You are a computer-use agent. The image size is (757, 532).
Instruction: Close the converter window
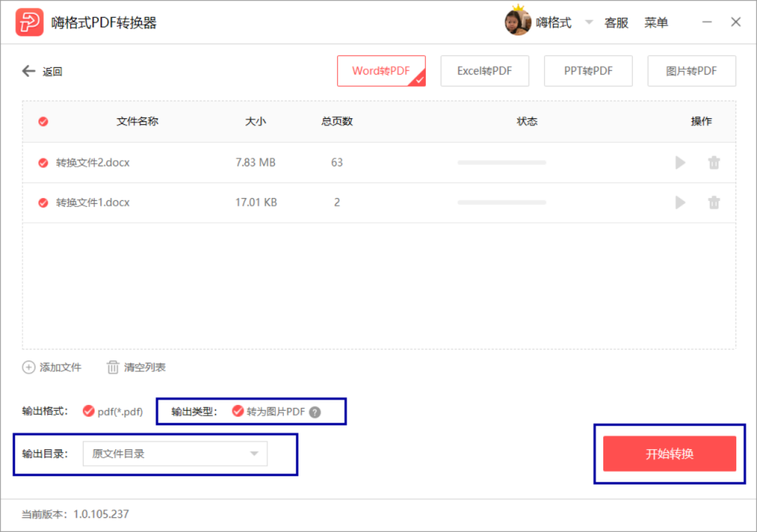pos(736,22)
